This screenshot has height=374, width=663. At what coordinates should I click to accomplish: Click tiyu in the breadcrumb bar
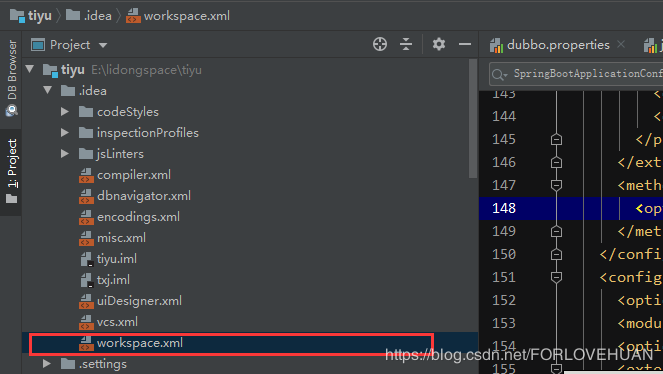(x=30, y=16)
